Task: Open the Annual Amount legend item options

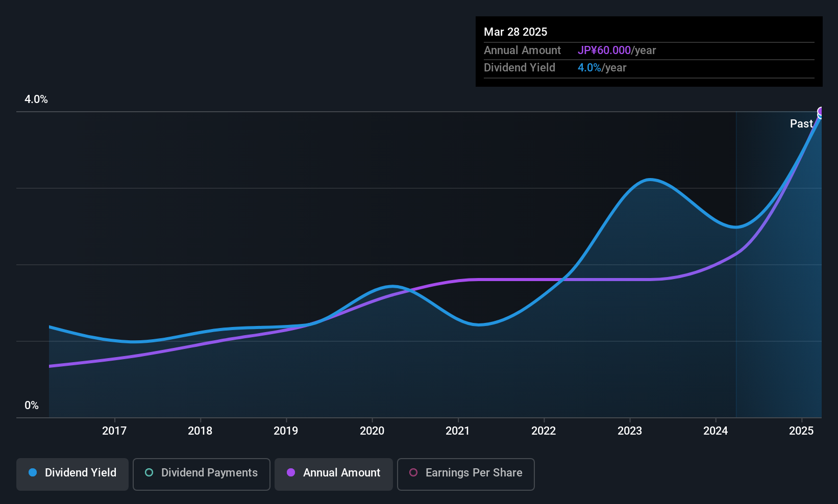Action: click(x=333, y=474)
